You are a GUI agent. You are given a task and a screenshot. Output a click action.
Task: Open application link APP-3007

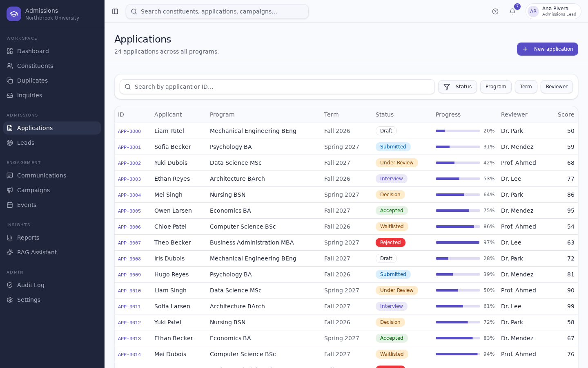click(129, 243)
